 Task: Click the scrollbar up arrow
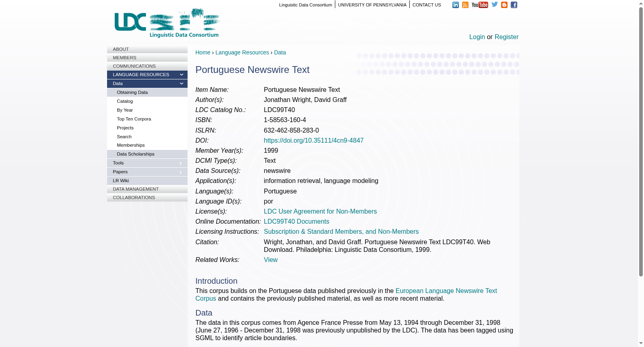[x=641, y=3]
